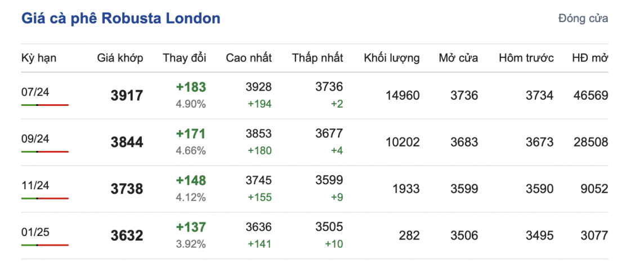This screenshot has width=644, height=276.
Task: Click the price range bar under 11/24
Action: click(x=45, y=198)
